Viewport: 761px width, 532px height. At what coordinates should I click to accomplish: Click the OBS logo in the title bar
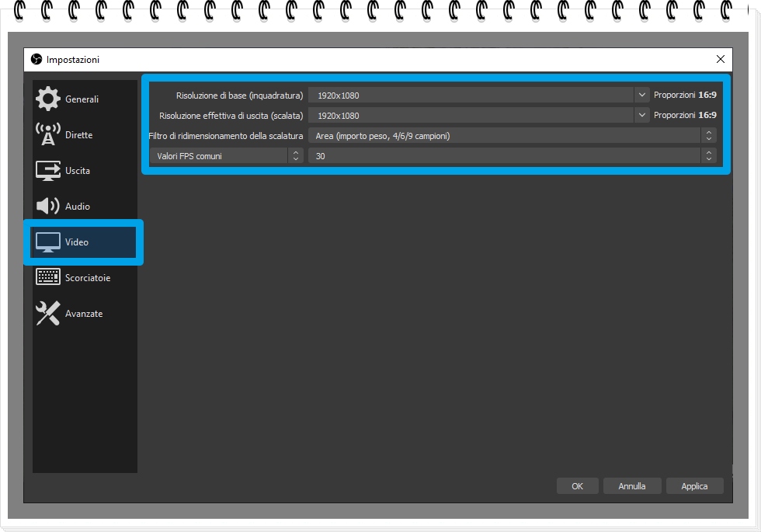(36, 59)
